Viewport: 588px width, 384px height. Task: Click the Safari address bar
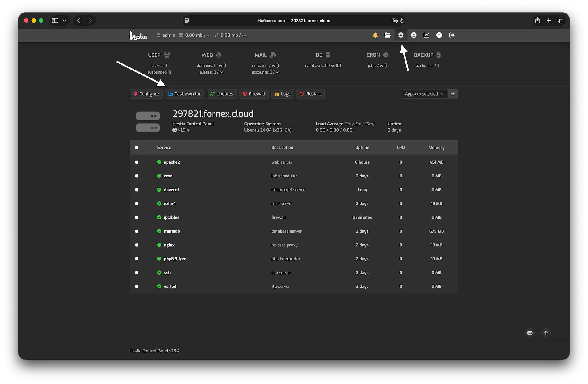tap(294, 21)
